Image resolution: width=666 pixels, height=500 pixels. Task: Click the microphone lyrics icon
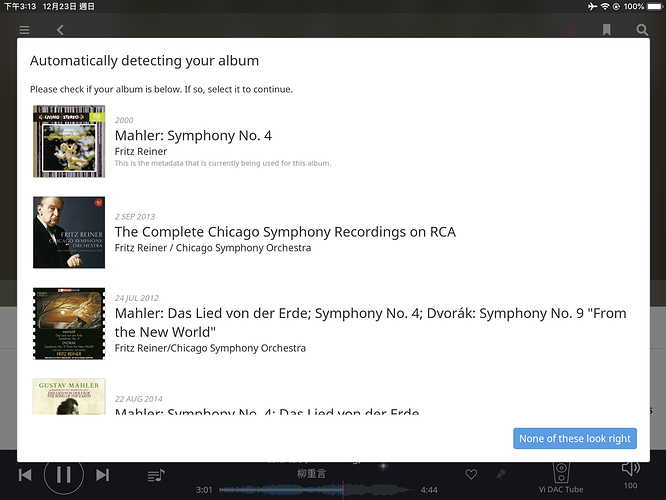click(501, 474)
